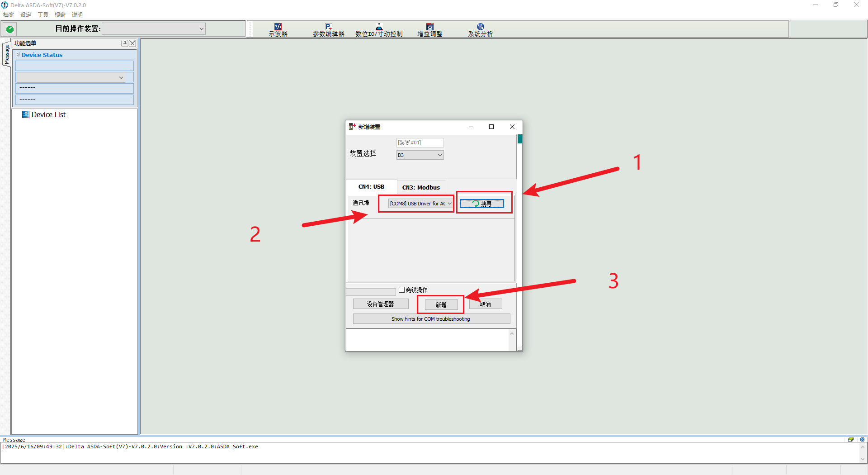This screenshot has width=868, height=475.
Task: Open the 工具 menu
Action: pos(43,15)
